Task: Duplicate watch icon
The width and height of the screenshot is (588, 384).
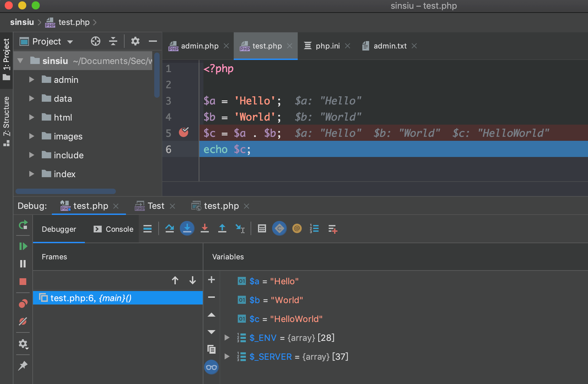Action: (211, 349)
